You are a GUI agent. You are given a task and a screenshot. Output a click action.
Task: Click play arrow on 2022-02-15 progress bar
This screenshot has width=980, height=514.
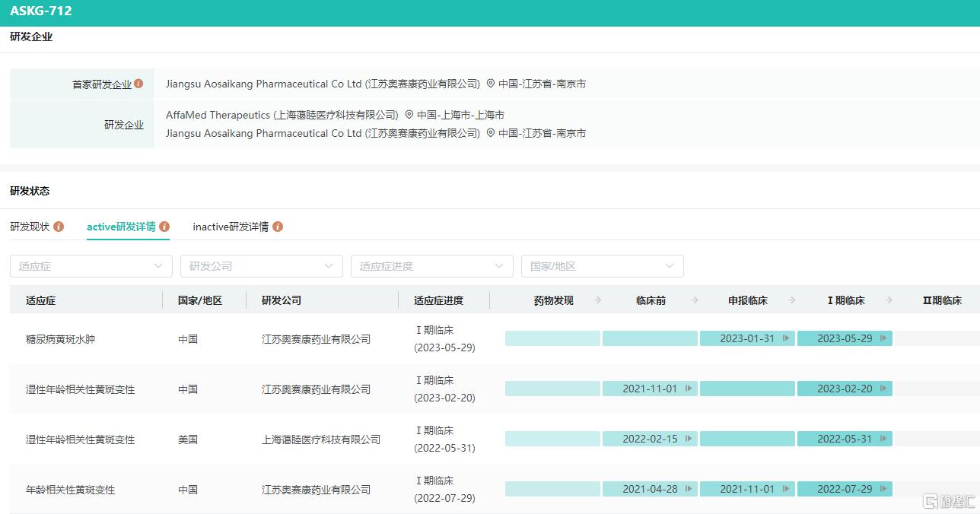[689, 439]
